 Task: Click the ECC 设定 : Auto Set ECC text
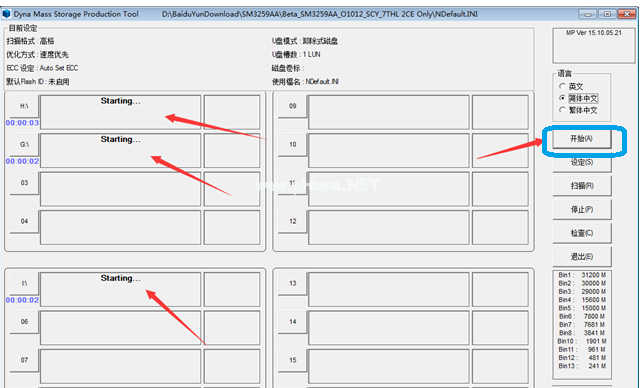click(x=42, y=68)
